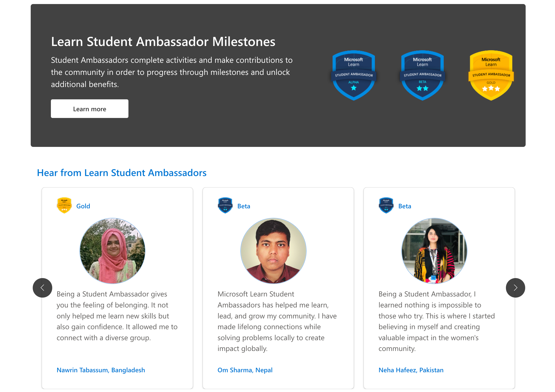
Task: Click the Gold Student Ambassador badge icon
Action: (x=491, y=75)
